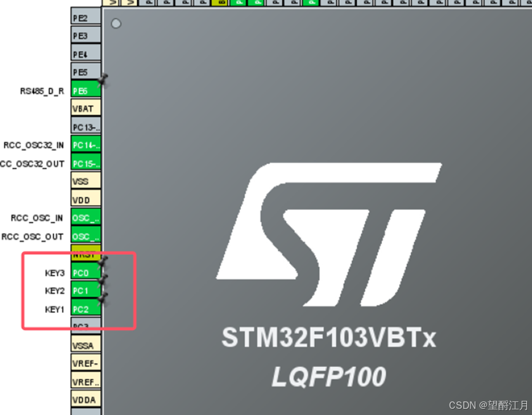Click the green PE6 pin
The height and width of the screenshot is (415, 532).
[x=86, y=89]
